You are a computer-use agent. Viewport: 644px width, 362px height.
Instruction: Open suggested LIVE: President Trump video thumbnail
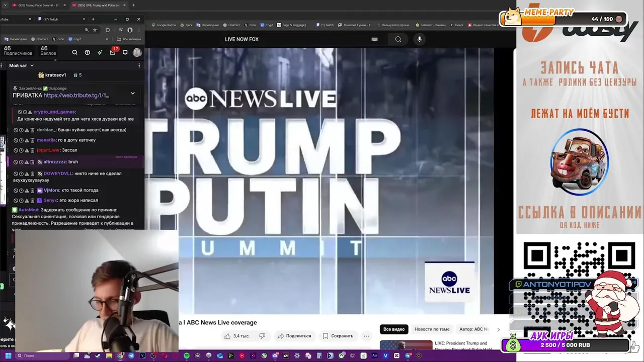click(x=406, y=345)
